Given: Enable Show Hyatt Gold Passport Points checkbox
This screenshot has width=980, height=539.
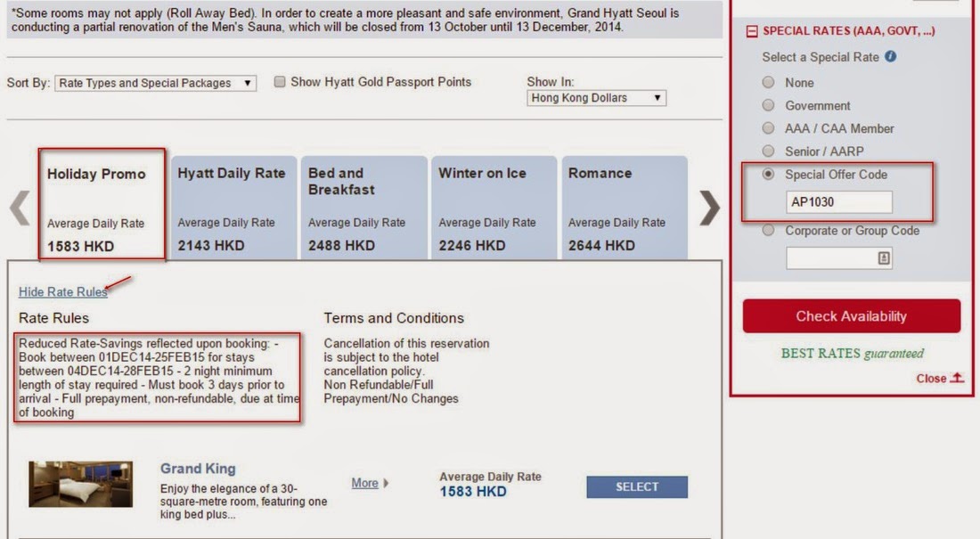Looking at the screenshot, I should 280,82.
